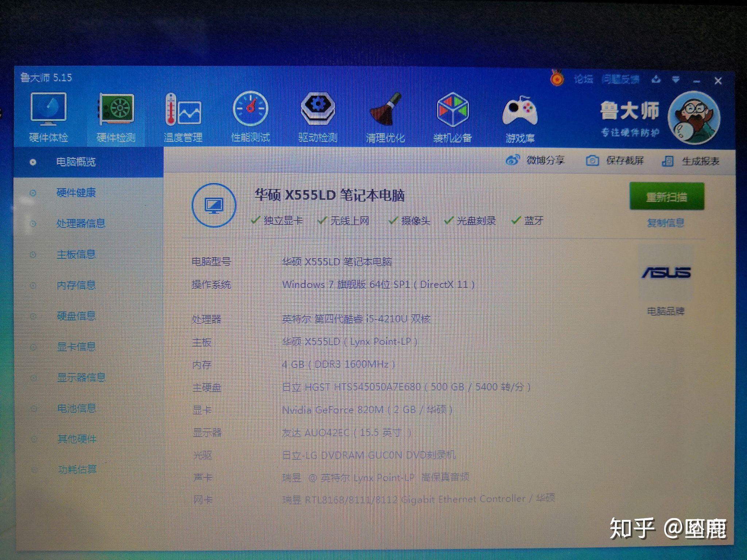This screenshot has height=560, width=747.
Task: Click display value 友达 AUO42EC
Action: tap(347, 432)
